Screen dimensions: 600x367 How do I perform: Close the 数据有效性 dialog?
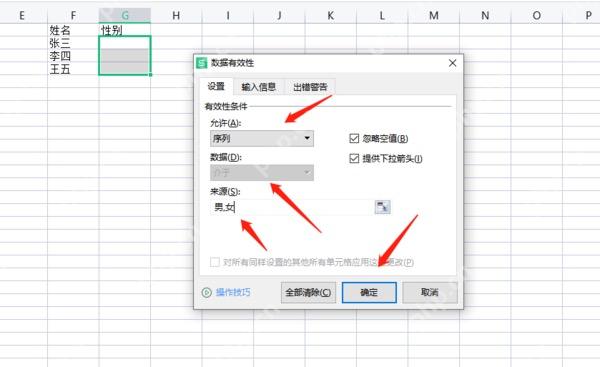pos(452,63)
